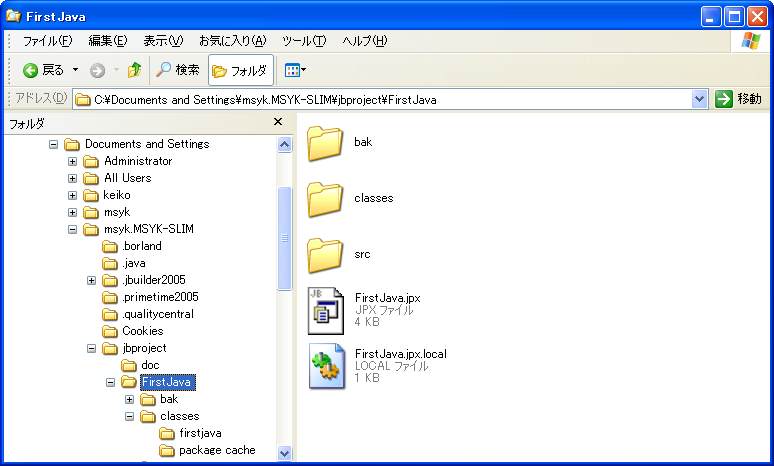This screenshot has height=466, width=774.
Task: Open the Search (検索) tool
Action: 178,70
